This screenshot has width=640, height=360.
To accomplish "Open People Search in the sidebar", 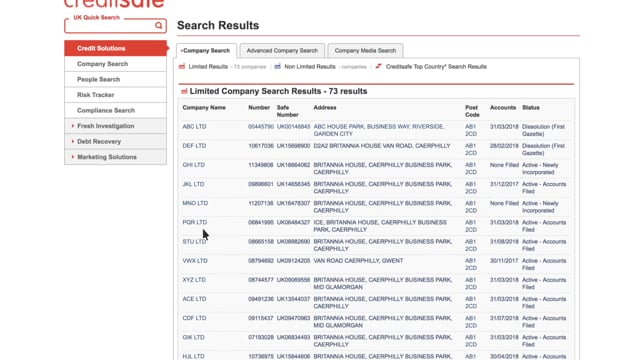I will tap(116, 80).
